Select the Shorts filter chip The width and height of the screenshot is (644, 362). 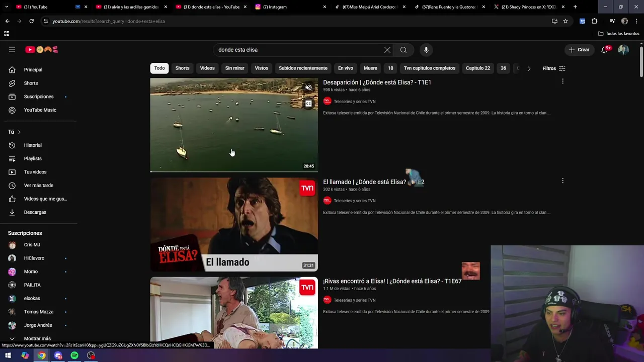coord(182,68)
